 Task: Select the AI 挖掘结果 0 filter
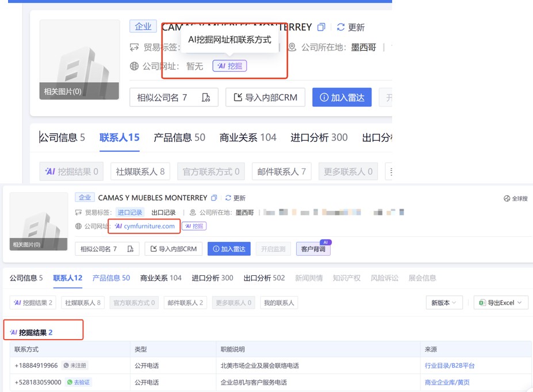(x=71, y=171)
